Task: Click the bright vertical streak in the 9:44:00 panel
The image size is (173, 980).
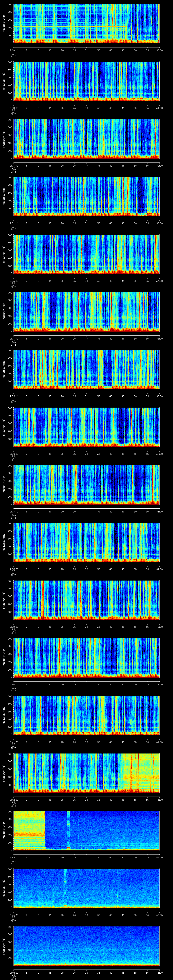Action: [65, 888]
